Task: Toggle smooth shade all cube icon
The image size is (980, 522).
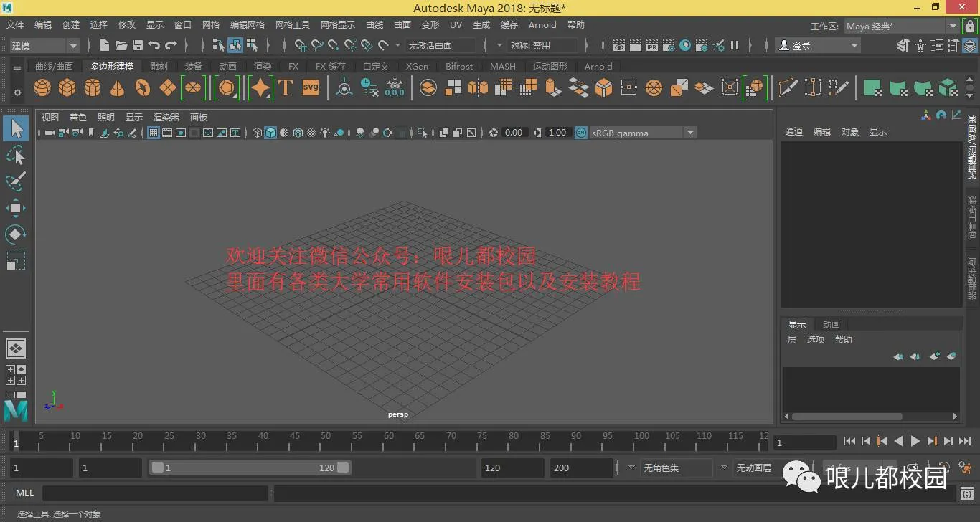Action: coord(270,133)
